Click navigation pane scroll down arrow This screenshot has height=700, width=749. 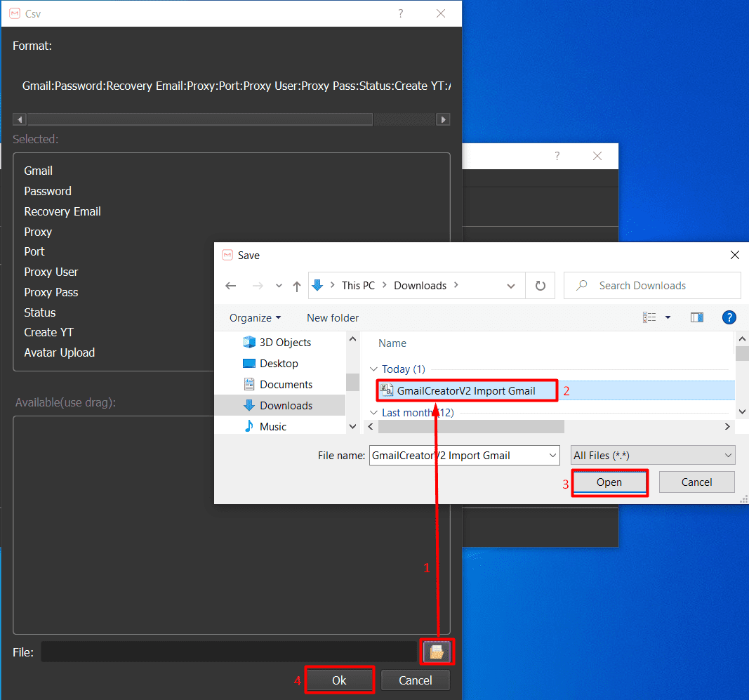[x=352, y=426]
